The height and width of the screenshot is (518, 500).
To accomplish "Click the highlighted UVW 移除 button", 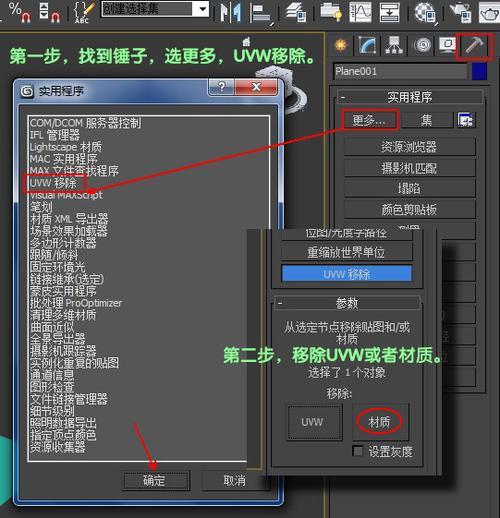I will point(347,274).
